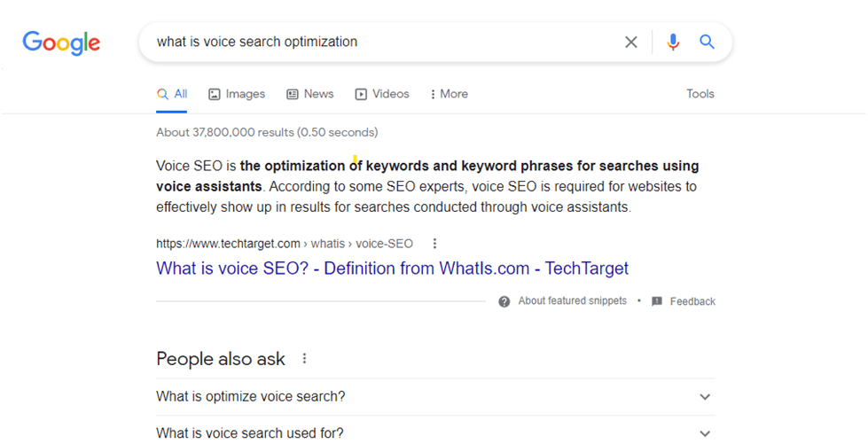Click the Feedback link text
Viewport: 868px width, 444px height.
[x=692, y=301]
